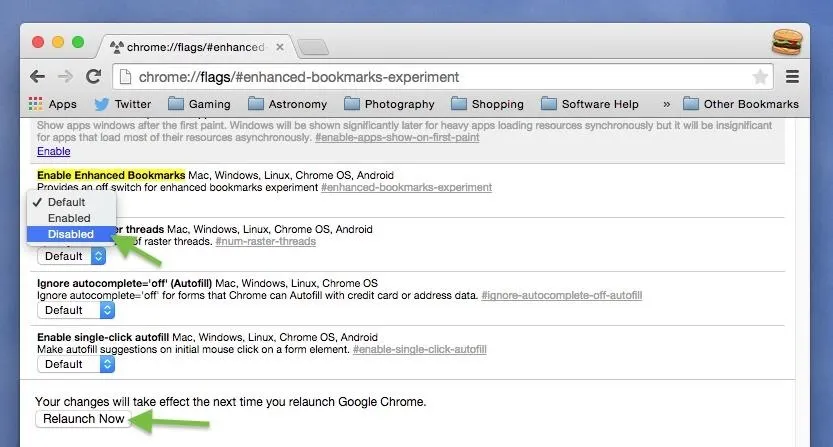Open the Software Help bookmarks folder

click(x=590, y=104)
